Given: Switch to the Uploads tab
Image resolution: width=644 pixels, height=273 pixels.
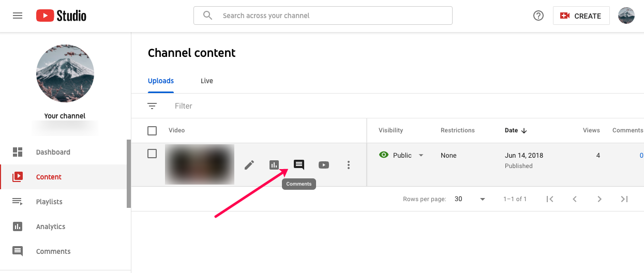Looking at the screenshot, I should (161, 81).
